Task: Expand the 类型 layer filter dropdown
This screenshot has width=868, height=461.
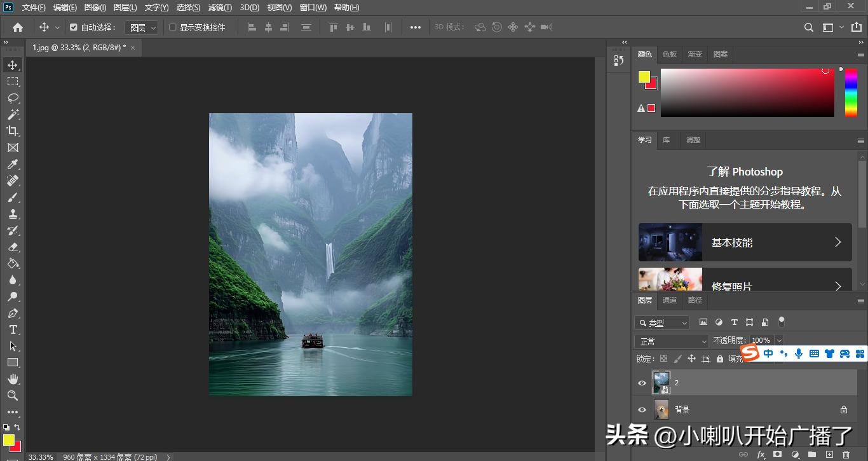Action: pos(663,322)
